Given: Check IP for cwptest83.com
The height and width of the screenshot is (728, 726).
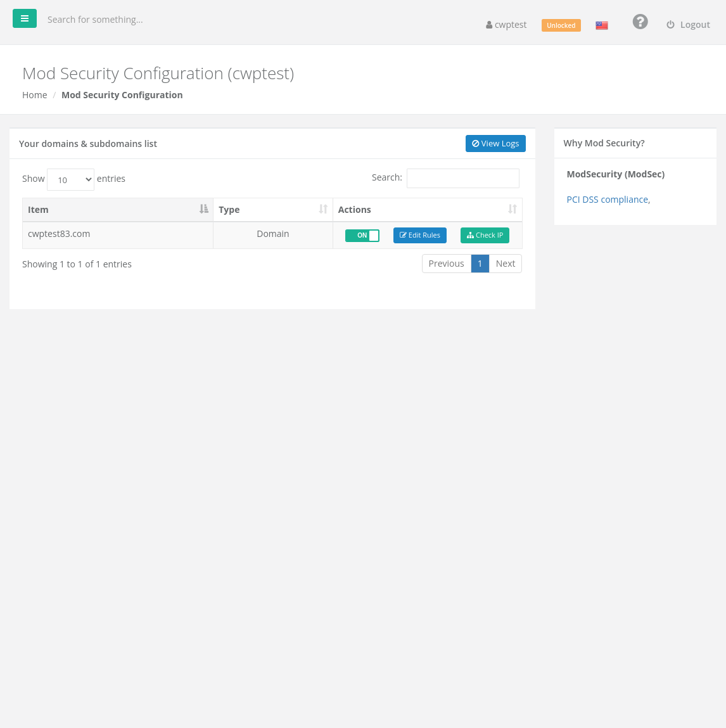Looking at the screenshot, I should click(485, 236).
